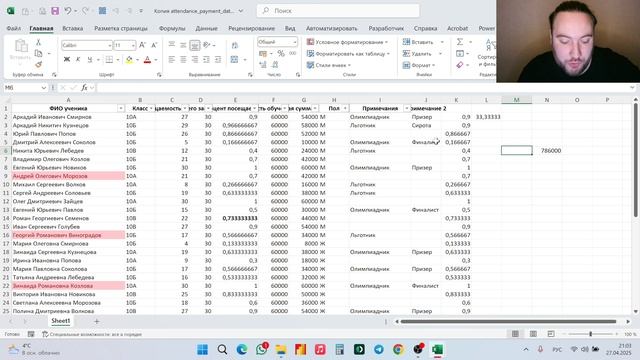Open the Borders icon in the font group

point(109,60)
